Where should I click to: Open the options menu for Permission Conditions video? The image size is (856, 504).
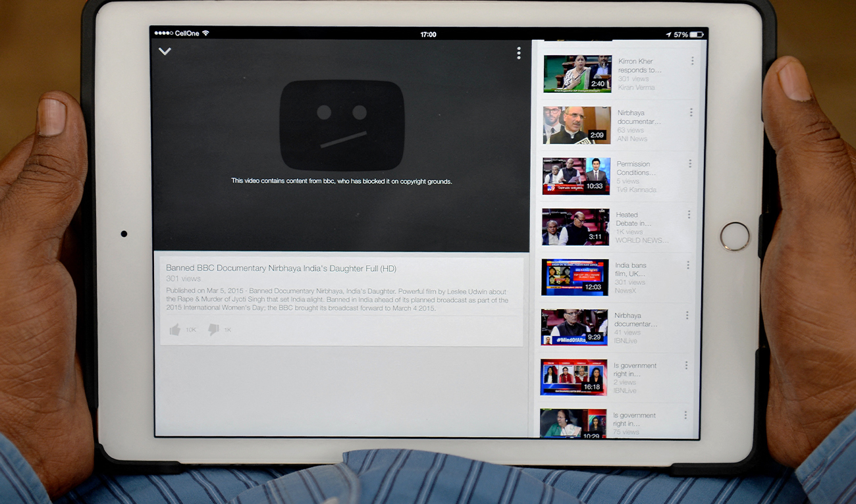(690, 163)
